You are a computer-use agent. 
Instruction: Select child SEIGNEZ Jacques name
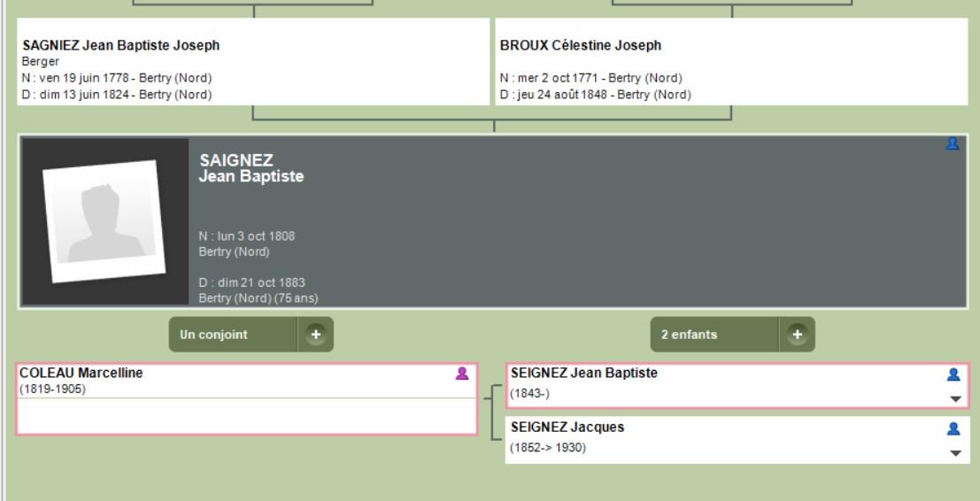[567, 428]
